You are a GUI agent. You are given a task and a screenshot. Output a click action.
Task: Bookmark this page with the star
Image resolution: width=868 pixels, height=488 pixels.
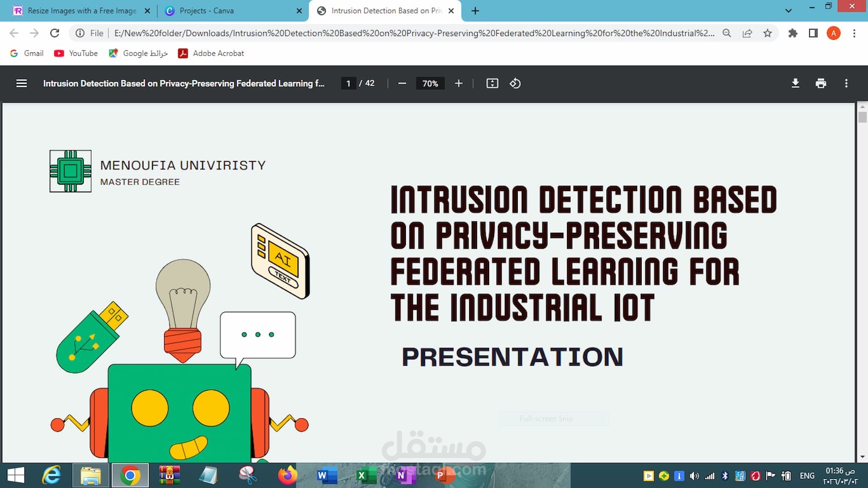point(767,33)
